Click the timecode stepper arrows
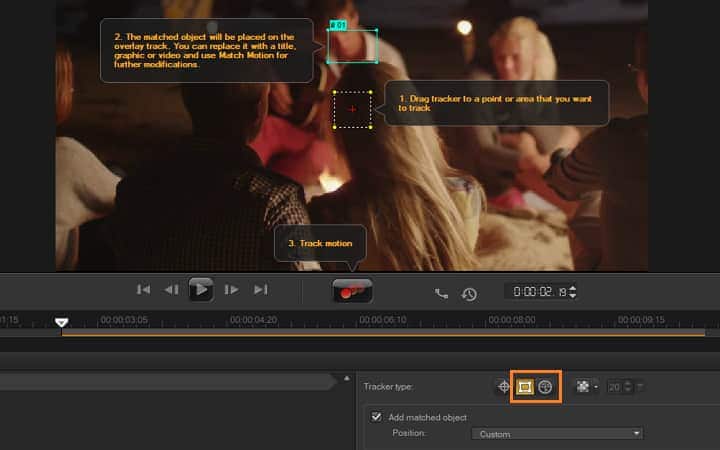 [573, 292]
